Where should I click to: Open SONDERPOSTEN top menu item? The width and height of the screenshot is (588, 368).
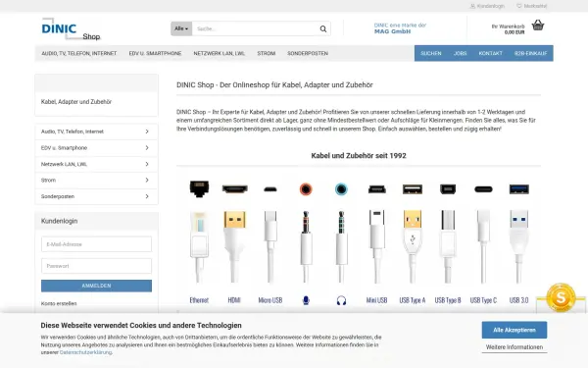click(308, 53)
